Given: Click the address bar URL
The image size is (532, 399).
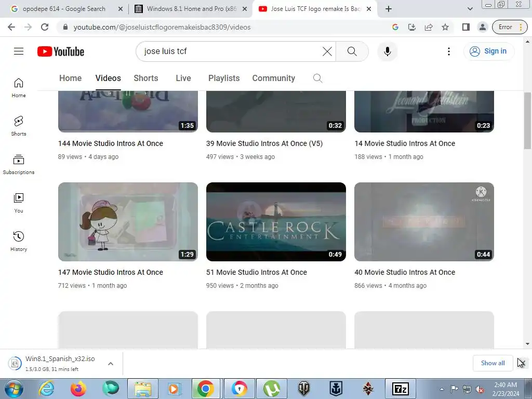Looking at the screenshot, I should 162,27.
